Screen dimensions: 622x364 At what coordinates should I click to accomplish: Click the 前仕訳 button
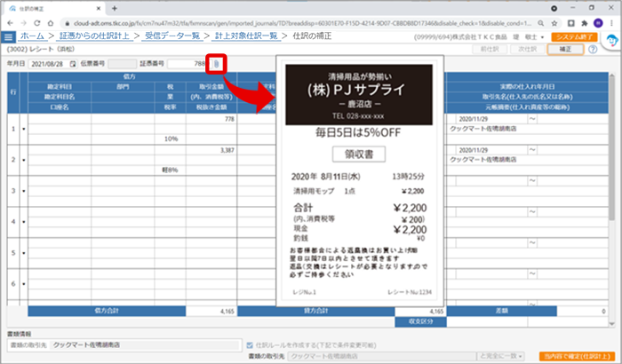(x=490, y=49)
